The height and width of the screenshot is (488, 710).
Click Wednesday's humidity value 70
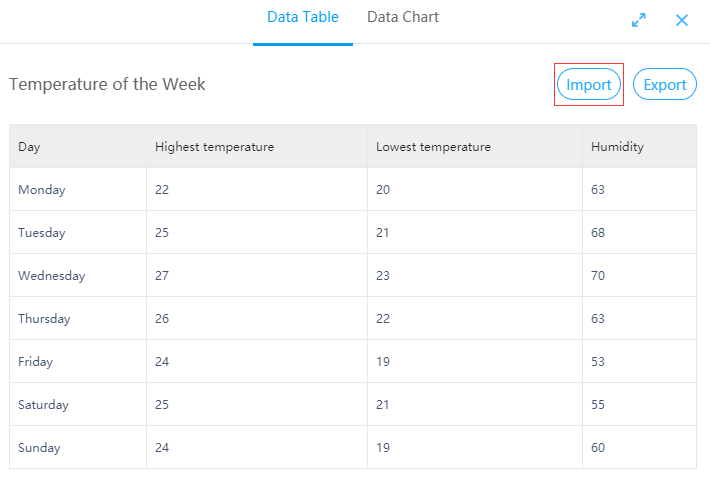point(598,276)
